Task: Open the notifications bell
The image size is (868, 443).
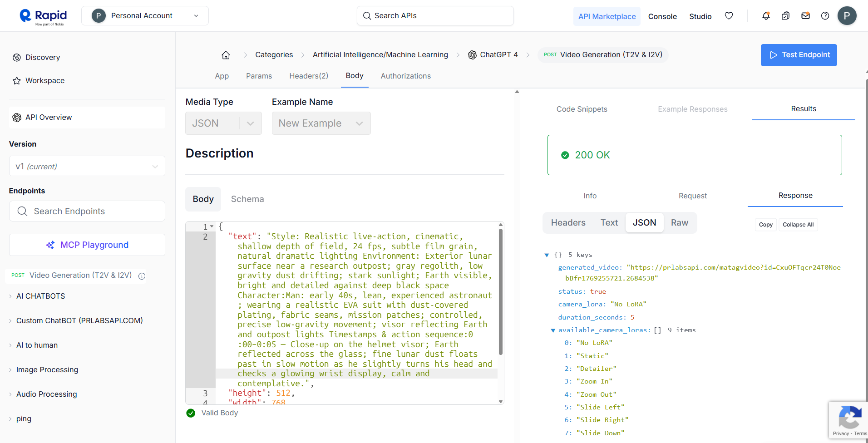Action: [x=766, y=15]
